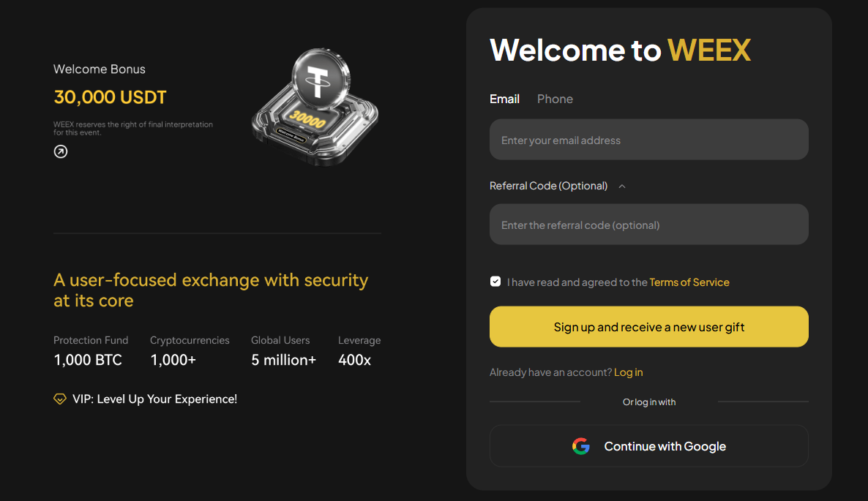The width and height of the screenshot is (868, 501).
Task: Click the Protection Fund 1,000 BTC stat
Action: coord(90,351)
